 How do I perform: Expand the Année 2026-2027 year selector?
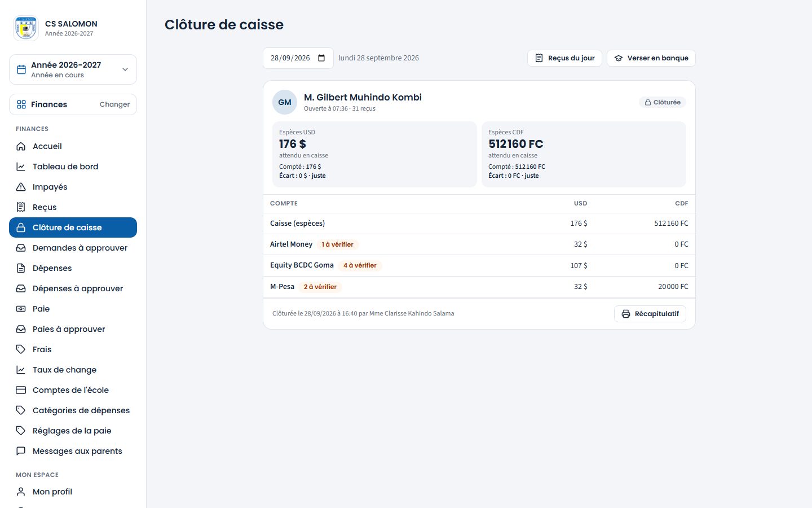point(73,69)
